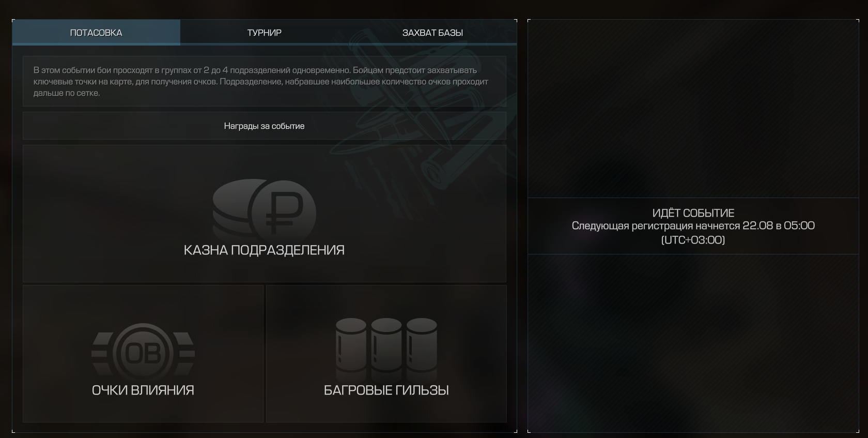Screen dimensions: 868x438
Task: Click the OB influence points emblem
Action: click(x=143, y=354)
